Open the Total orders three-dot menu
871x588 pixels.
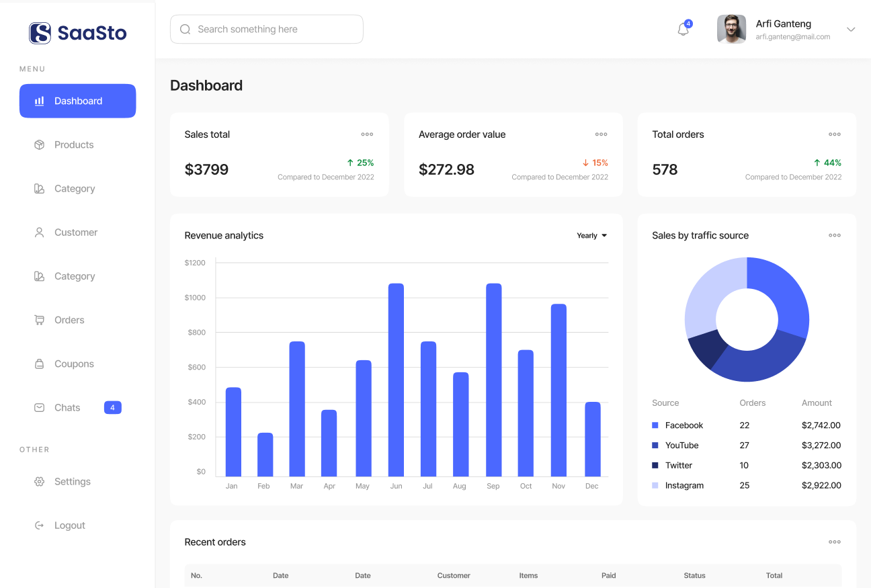click(x=834, y=134)
